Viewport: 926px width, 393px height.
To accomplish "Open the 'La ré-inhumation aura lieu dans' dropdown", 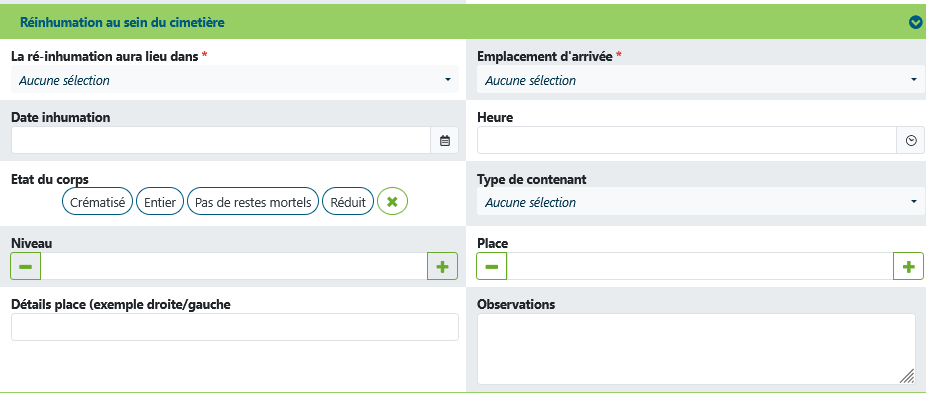I will [235, 80].
